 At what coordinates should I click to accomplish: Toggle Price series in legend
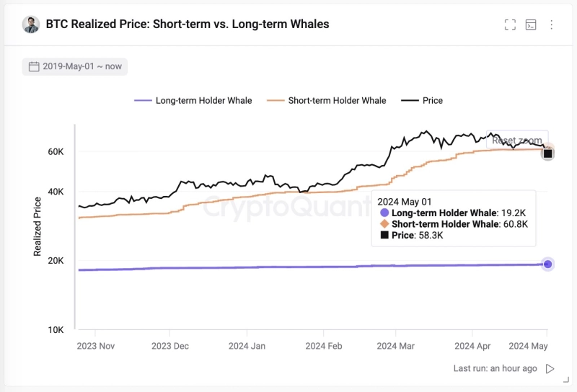point(423,101)
